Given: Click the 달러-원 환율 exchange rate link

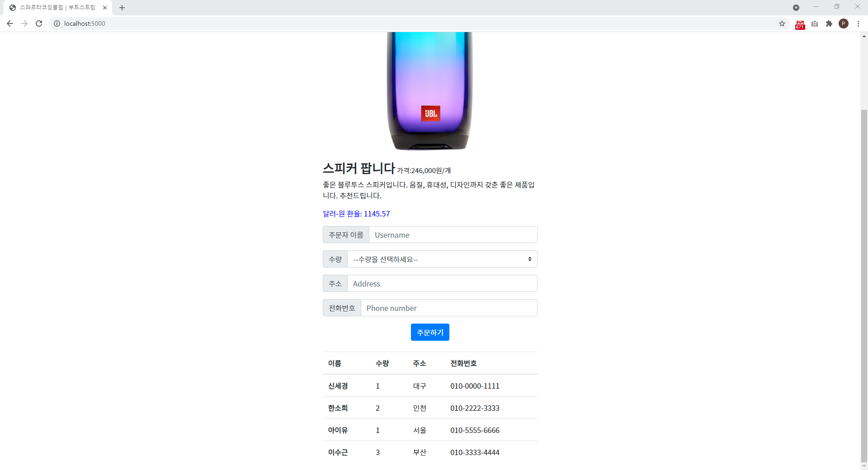Looking at the screenshot, I should point(356,213).
